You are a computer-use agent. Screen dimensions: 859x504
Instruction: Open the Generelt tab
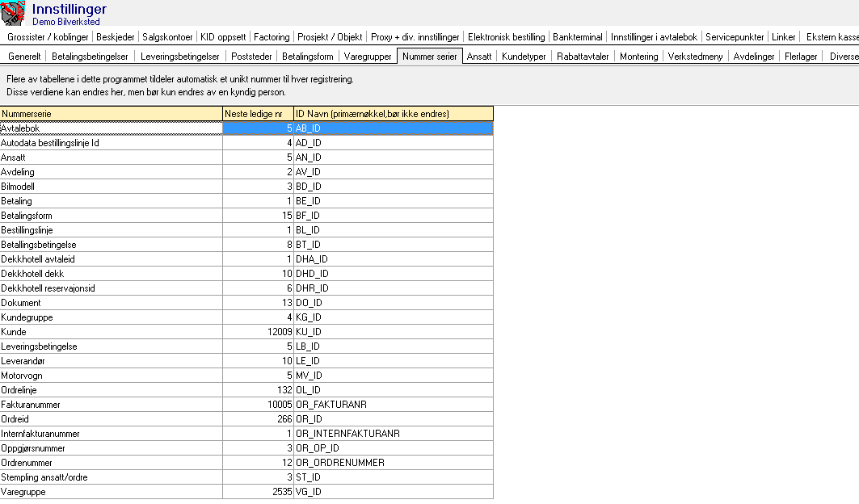(24, 57)
